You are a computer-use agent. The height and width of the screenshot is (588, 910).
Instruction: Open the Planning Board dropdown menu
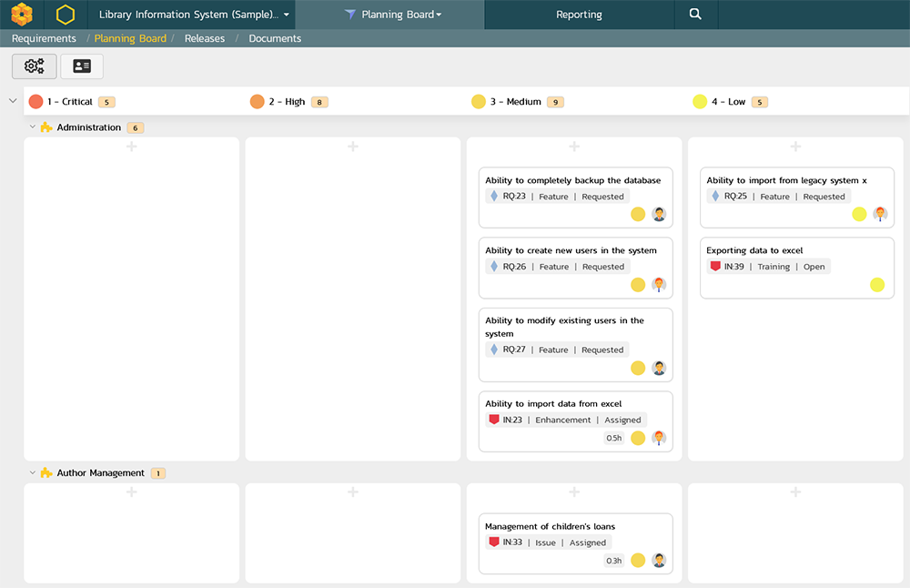point(392,15)
